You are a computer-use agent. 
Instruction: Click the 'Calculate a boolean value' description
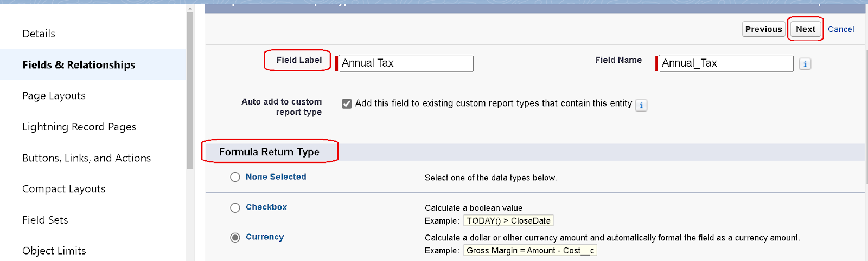474,208
